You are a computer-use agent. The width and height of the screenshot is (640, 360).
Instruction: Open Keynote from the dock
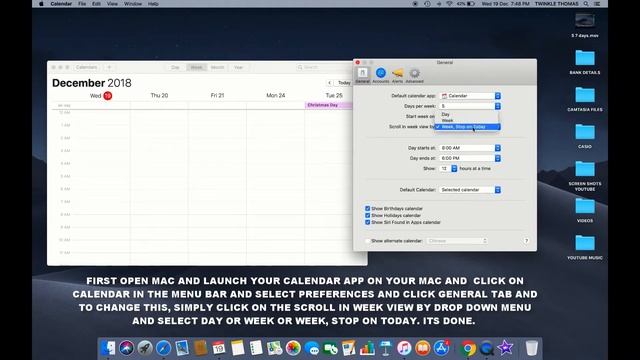tap(386, 348)
